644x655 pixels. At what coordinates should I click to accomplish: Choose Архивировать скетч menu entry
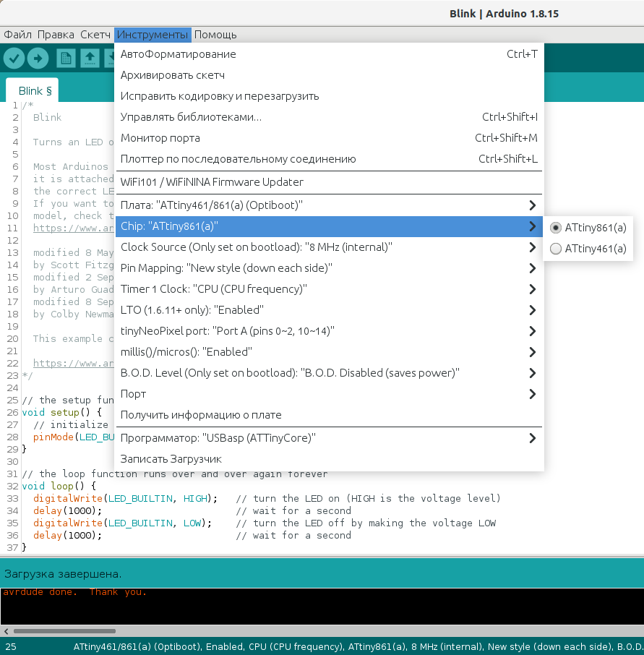point(329,75)
